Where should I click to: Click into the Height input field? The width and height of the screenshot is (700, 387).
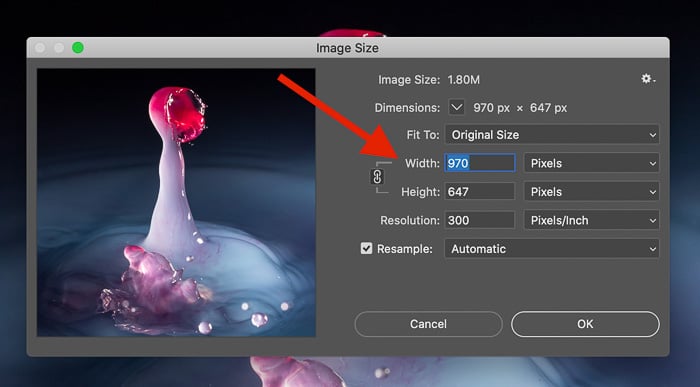tap(479, 191)
